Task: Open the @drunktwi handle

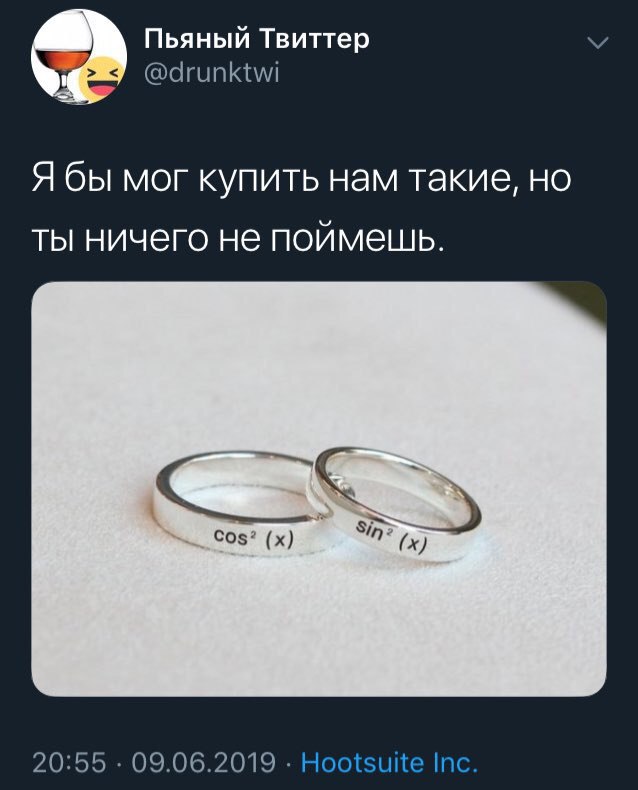Action: [x=212, y=75]
